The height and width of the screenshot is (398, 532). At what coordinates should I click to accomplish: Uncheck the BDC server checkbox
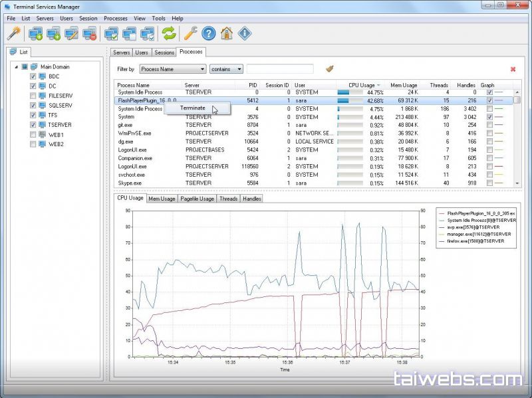[x=33, y=76]
